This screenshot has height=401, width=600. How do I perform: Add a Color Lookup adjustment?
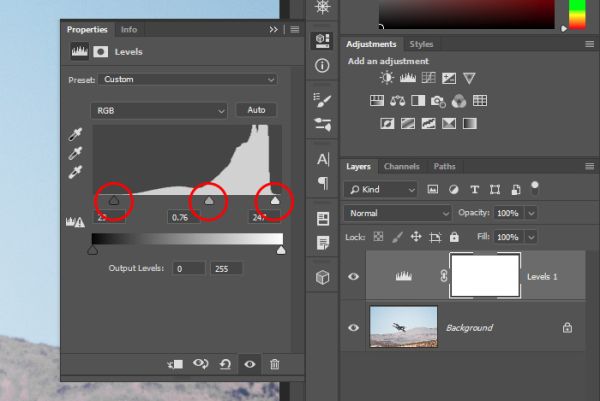click(x=480, y=101)
